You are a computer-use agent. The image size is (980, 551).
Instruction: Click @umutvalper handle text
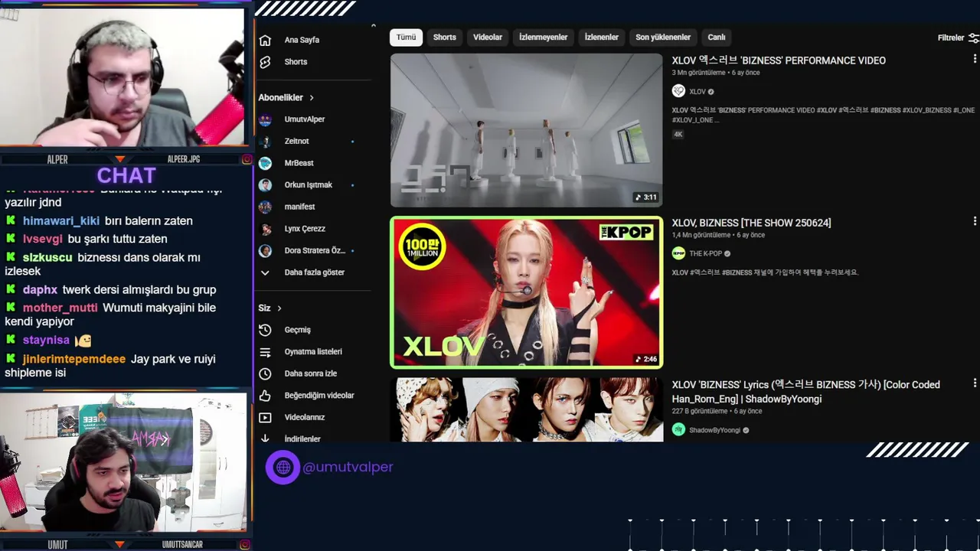pos(348,467)
